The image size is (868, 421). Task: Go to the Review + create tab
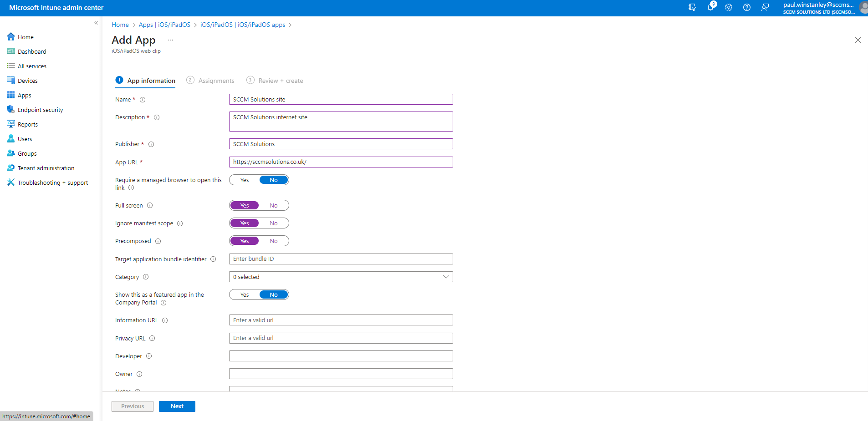click(x=280, y=81)
